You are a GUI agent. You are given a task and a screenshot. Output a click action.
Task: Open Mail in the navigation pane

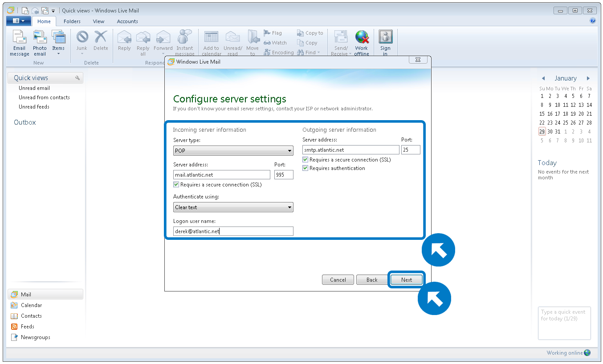point(45,294)
